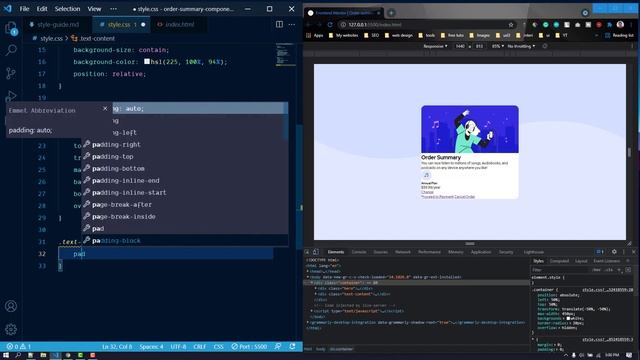Open the Reading list in Chrome
The width and height of the screenshot is (640, 360).
click(619, 36)
